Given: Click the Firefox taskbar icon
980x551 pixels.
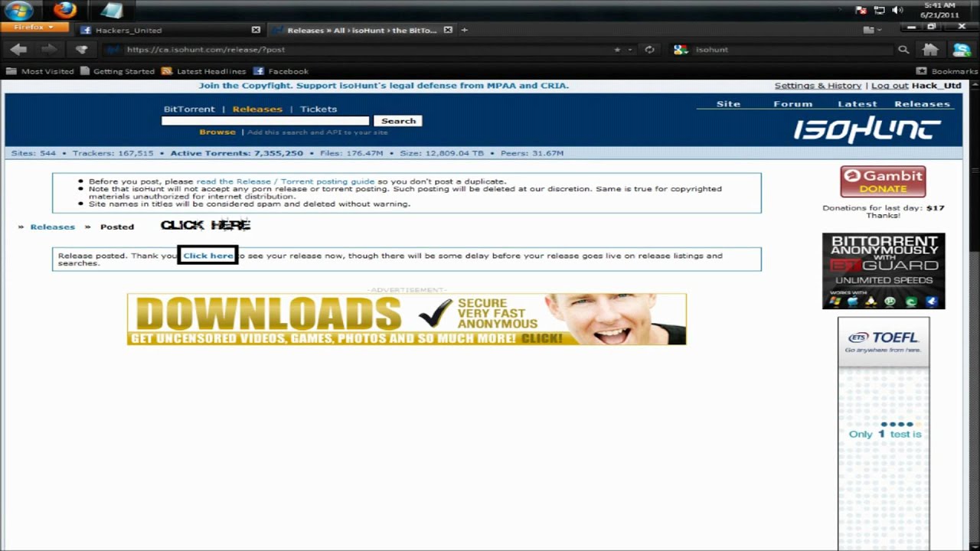Looking at the screenshot, I should 65,10.
